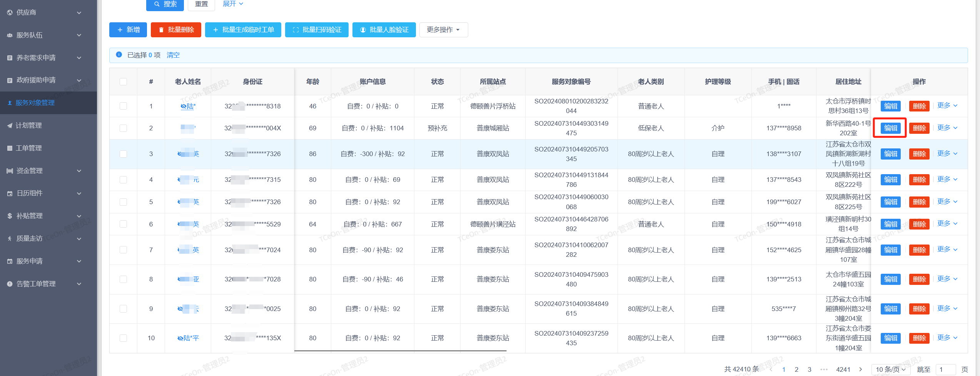Click the 服务对象管理 user icon

click(x=10, y=103)
